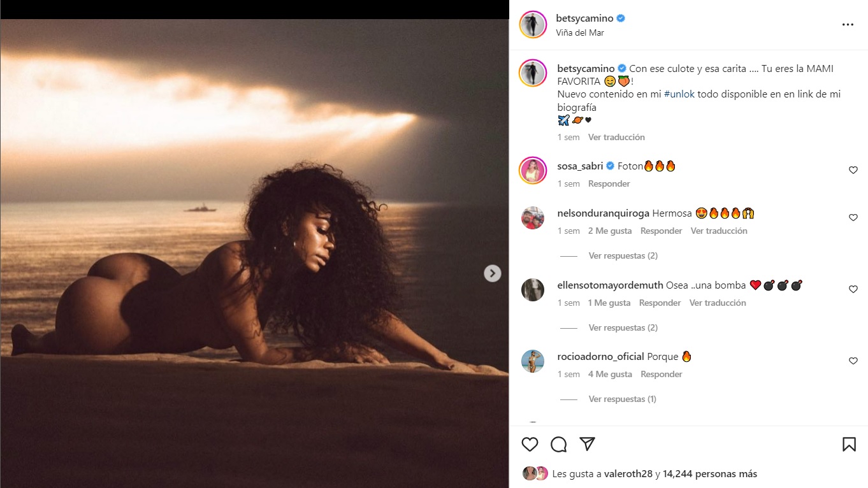Like rocioadorno_oficial's comment heart
Viewport: 868px width, 488px height.
853,361
